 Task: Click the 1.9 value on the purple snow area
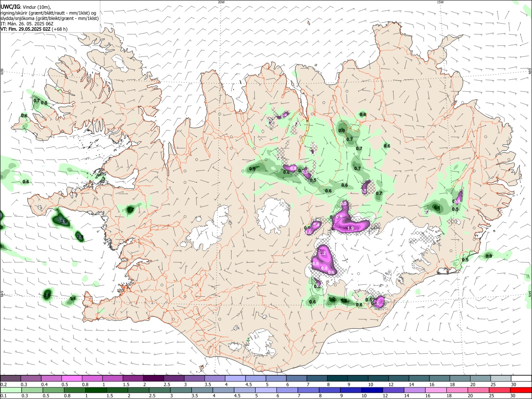350,228
